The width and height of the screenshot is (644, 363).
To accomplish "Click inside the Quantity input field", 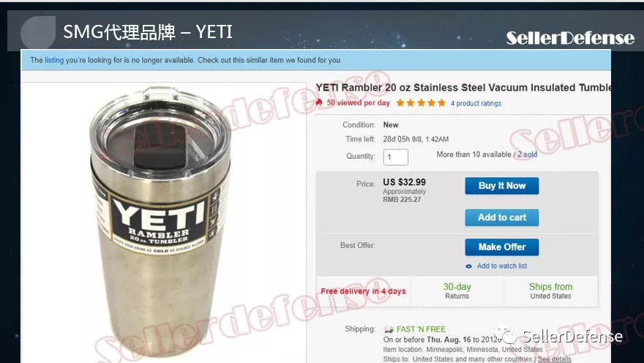I will 395,157.
